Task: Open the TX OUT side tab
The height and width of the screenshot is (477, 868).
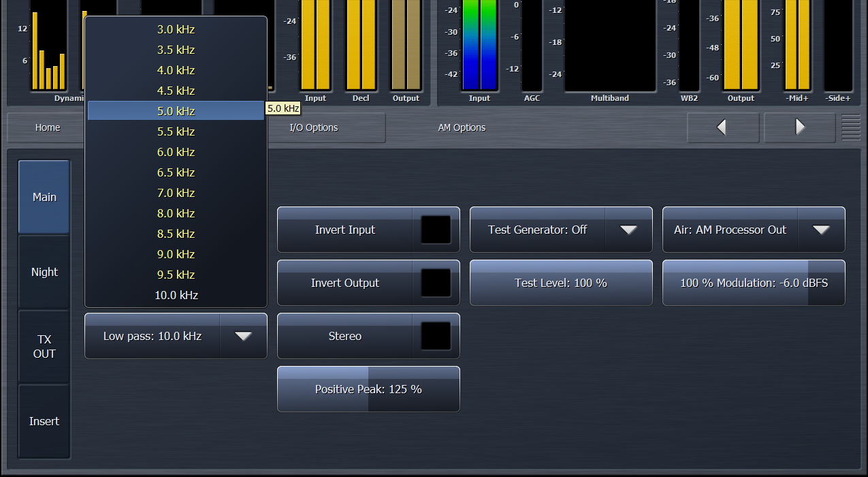Action: coord(44,346)
